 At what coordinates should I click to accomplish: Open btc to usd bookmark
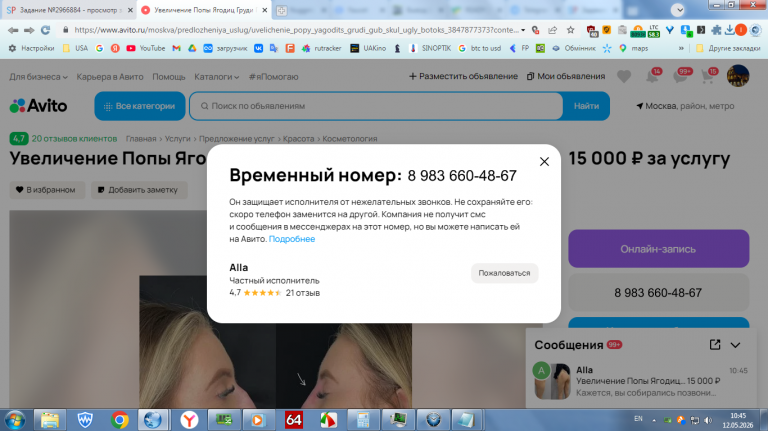[x=480, y=48]
